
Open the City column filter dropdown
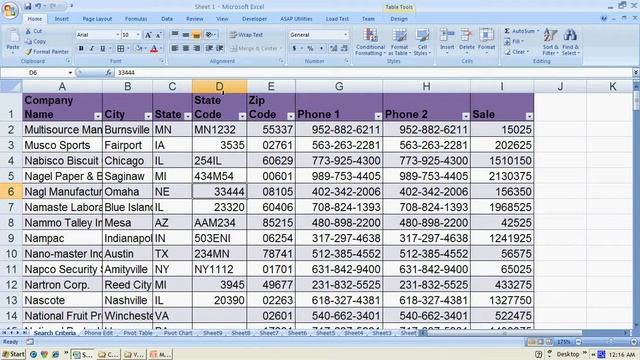148,116
